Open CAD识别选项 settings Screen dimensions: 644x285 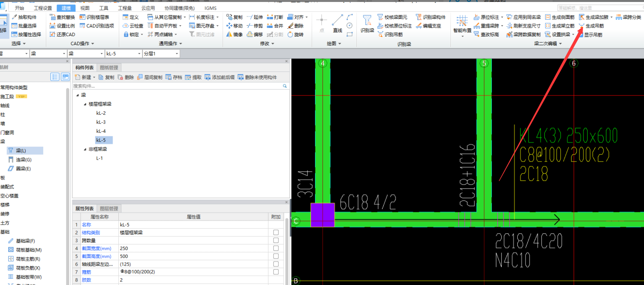97,26
